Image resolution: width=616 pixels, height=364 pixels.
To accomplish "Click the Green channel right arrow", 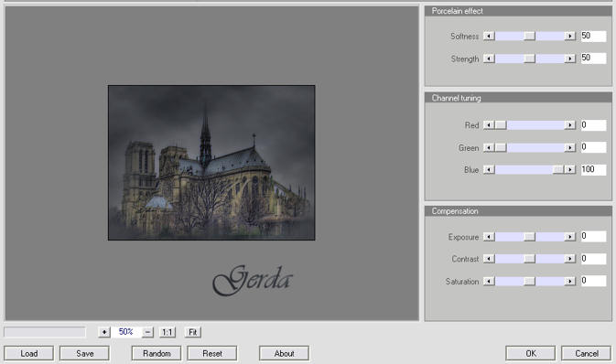I will click(570, 147).
